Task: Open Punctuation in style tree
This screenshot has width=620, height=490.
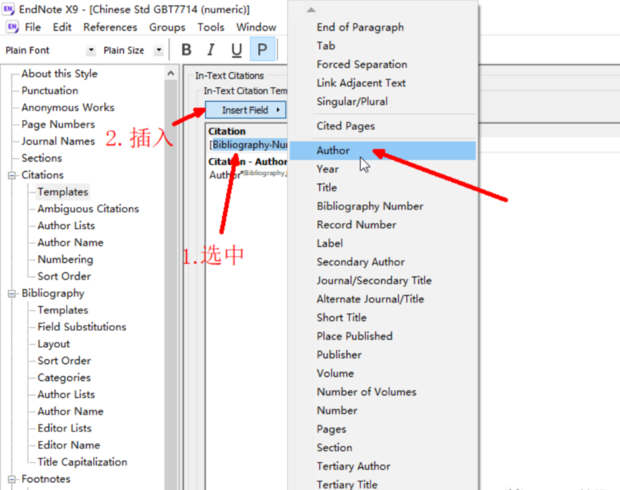Action: 50,91
